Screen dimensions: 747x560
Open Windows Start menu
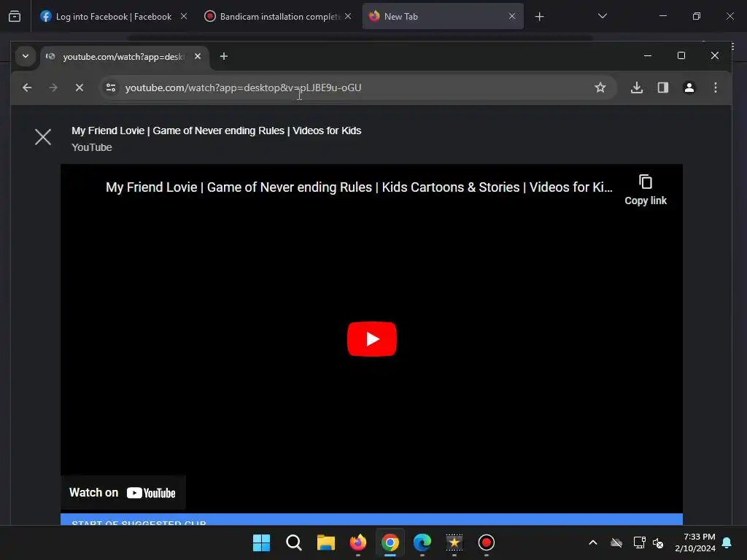tap(262, 542)
